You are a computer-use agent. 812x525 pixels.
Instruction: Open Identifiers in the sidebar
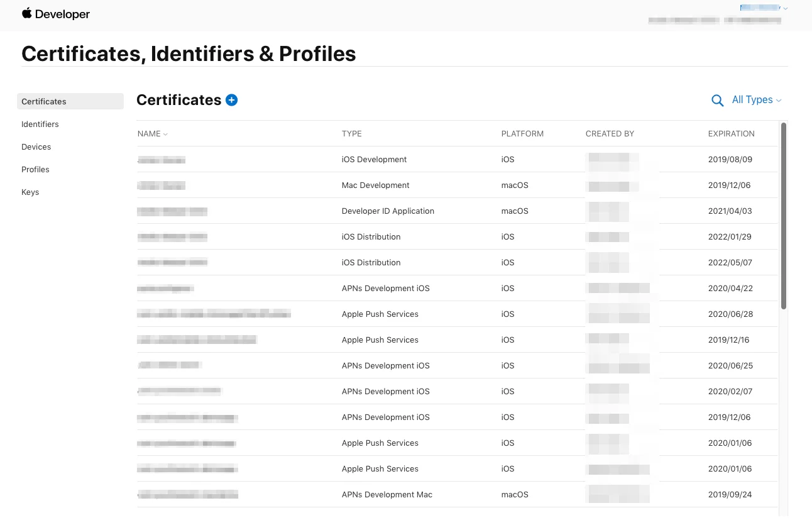[40, 124]
